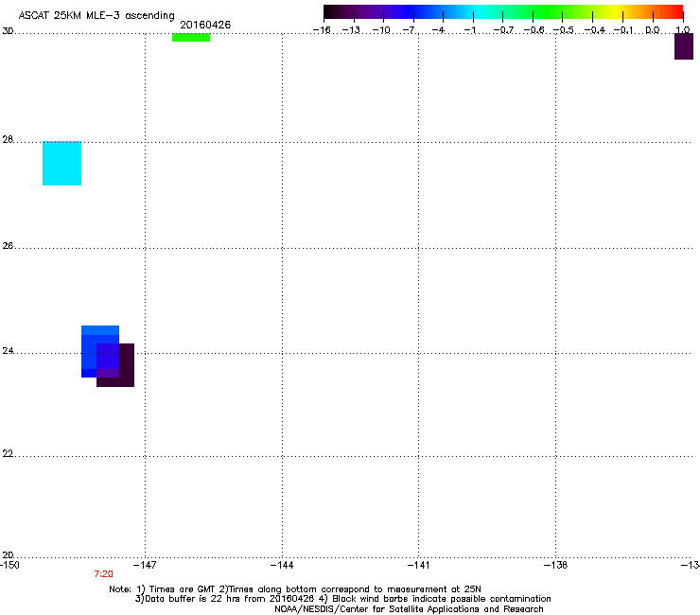Click the green data patch near 30N

[191, 38]
